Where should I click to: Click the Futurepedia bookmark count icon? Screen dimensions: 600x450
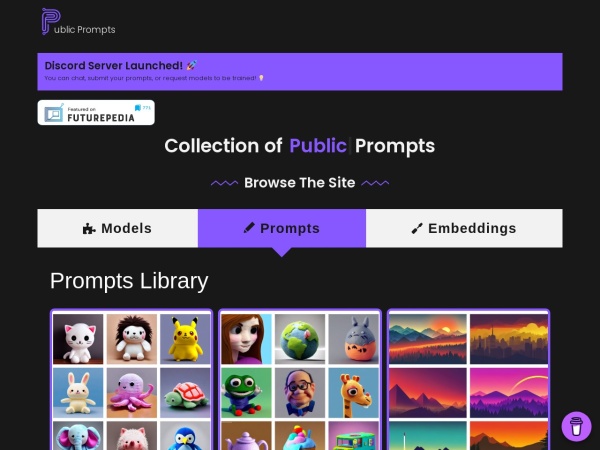(138, 108)
